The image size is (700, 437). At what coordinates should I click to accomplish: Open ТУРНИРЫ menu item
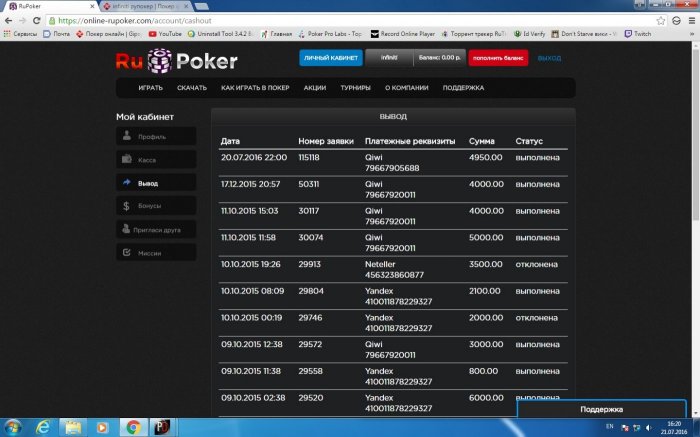[355, 88]
